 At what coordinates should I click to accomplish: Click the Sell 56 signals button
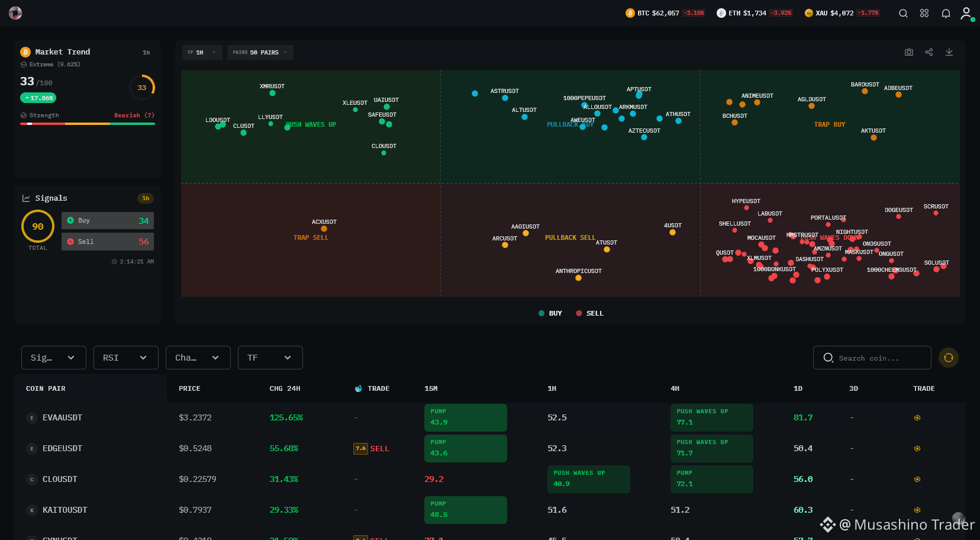(x=108, y=242)
